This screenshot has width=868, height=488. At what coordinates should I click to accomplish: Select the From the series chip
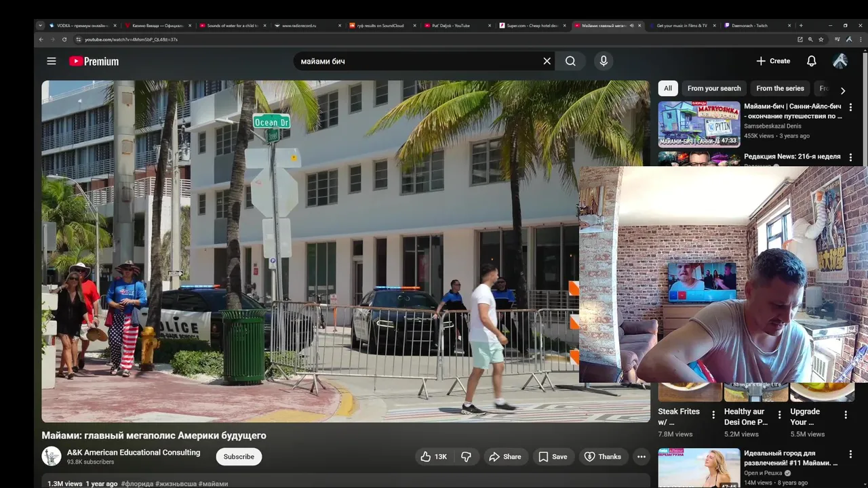point(780,88)
